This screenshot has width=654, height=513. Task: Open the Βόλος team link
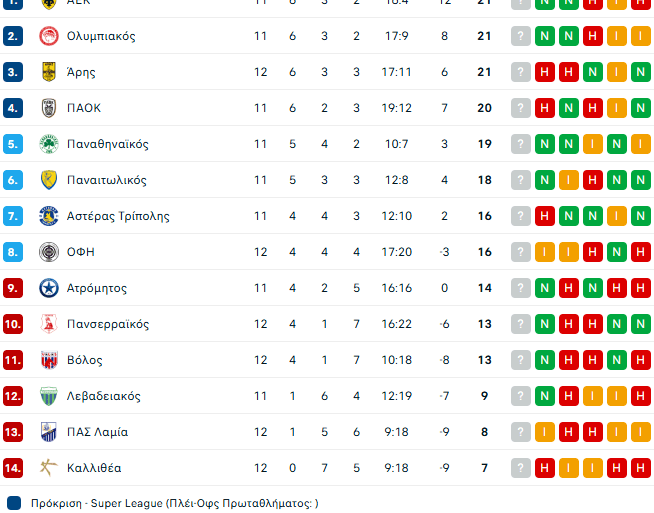85,360
